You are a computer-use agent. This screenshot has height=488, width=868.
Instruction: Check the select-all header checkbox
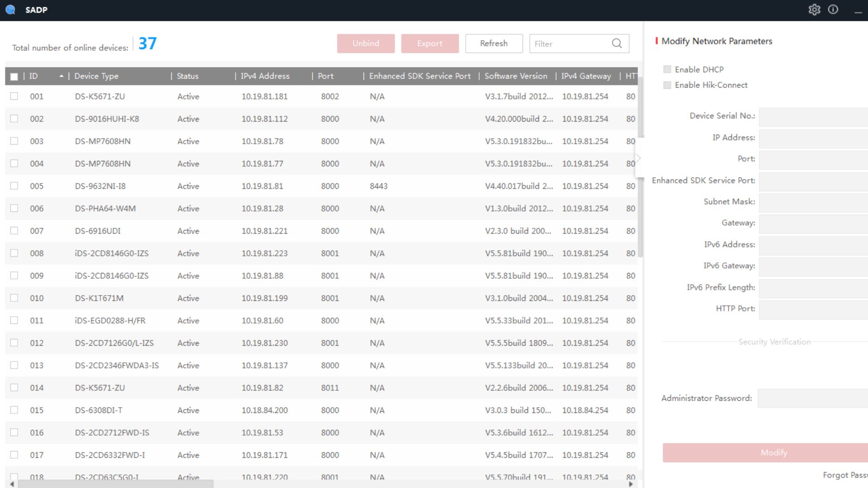click(x=14, y=76)
